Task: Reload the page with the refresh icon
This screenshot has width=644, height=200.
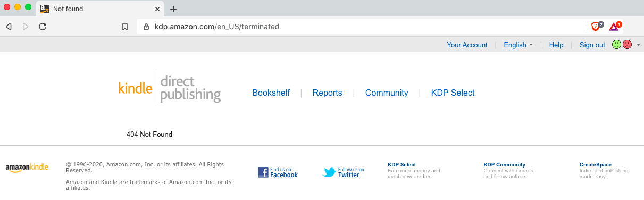Action: click(x=43, y=27)
